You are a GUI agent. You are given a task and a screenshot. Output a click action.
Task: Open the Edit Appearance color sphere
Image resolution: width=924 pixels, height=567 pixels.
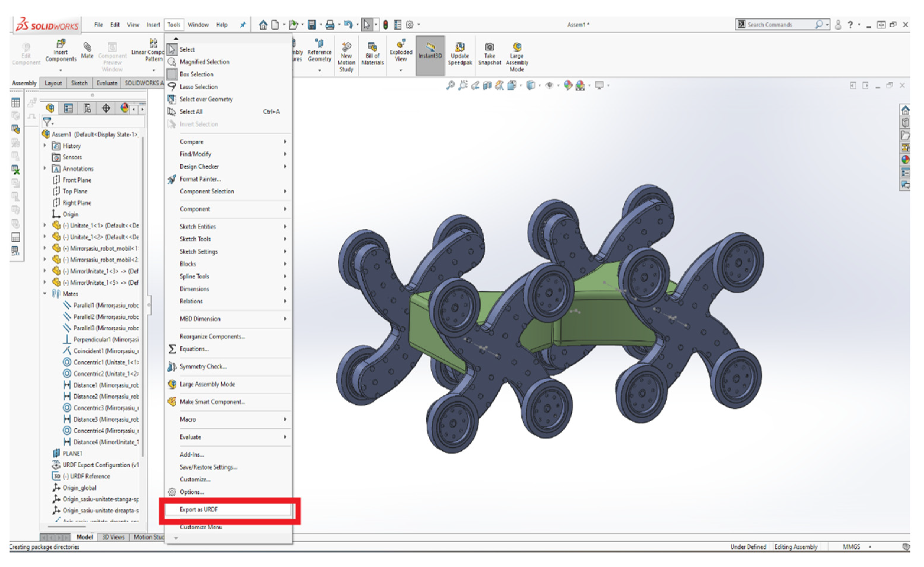coord(567,86)
